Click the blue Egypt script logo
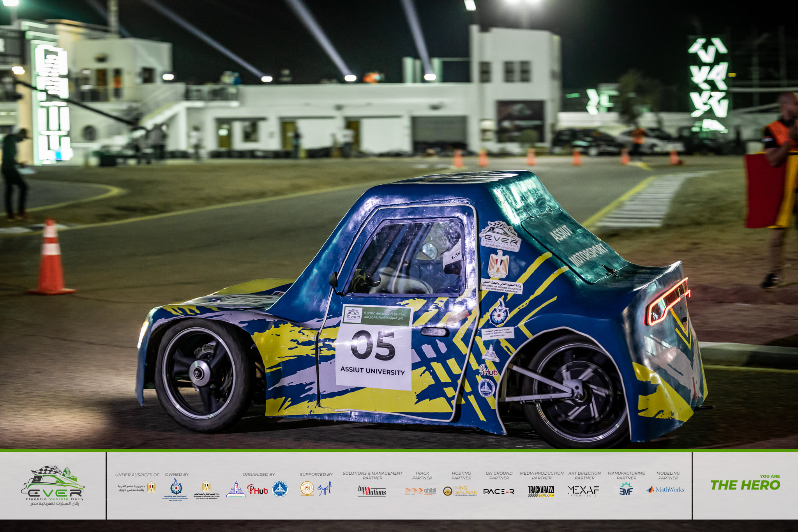The image size is (798, 532). pos(325,488)
